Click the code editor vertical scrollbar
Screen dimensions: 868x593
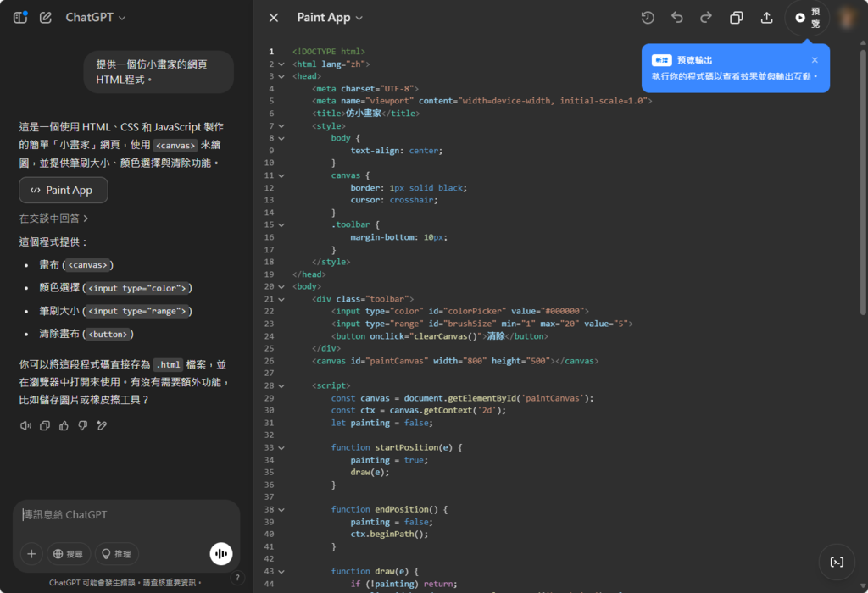[x=863, y=182]
